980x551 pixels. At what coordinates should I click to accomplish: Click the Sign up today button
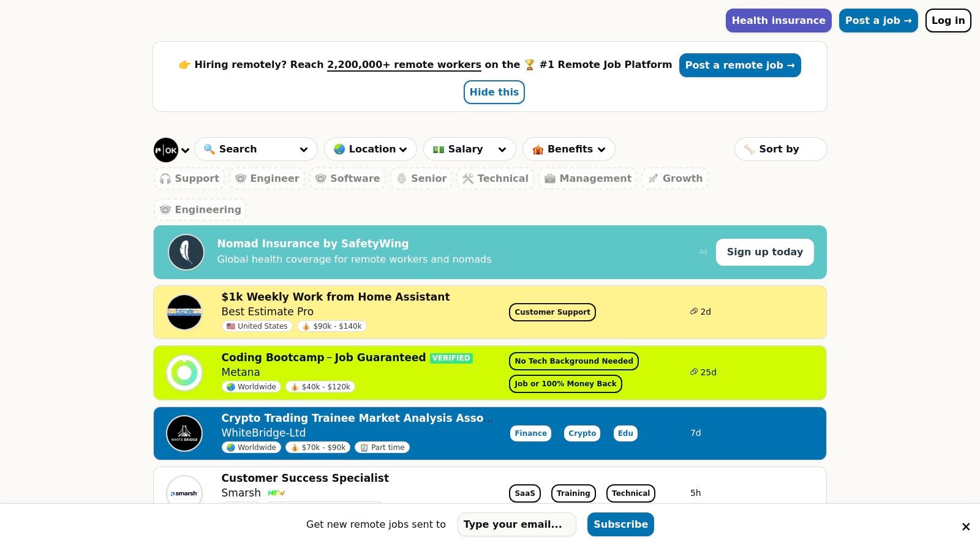(764, 252)
